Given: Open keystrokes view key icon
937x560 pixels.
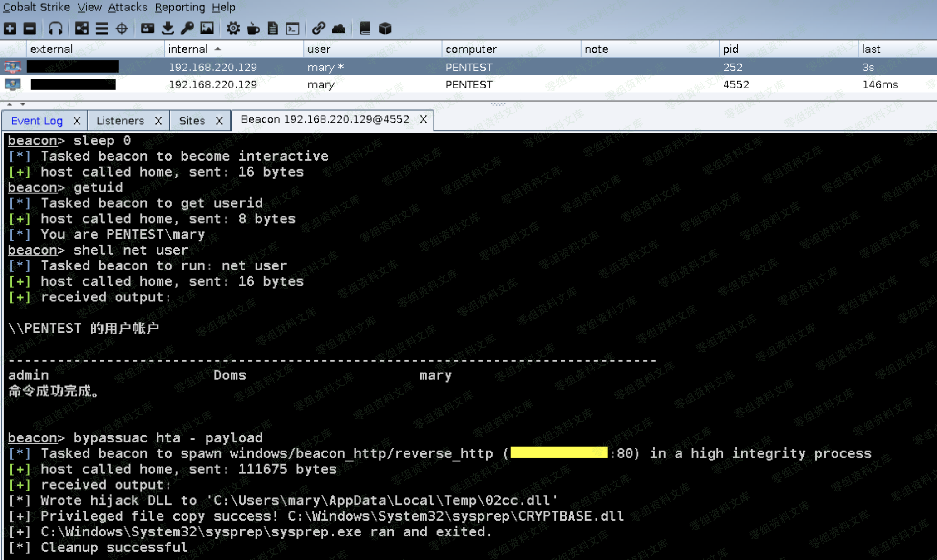Looking at the screenshot, I should (187, 29).
